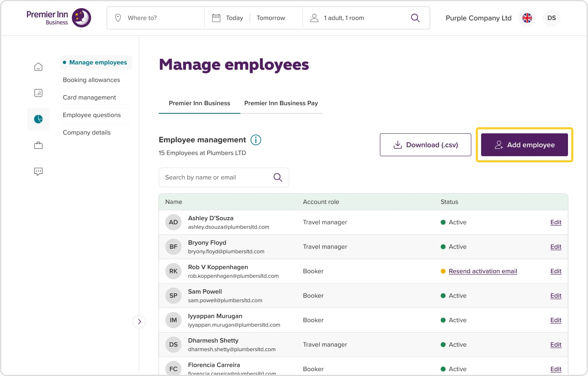The image size is (588, 376).
Task: Click the name Bryony Floyd
Action: [x=207, y=243]
